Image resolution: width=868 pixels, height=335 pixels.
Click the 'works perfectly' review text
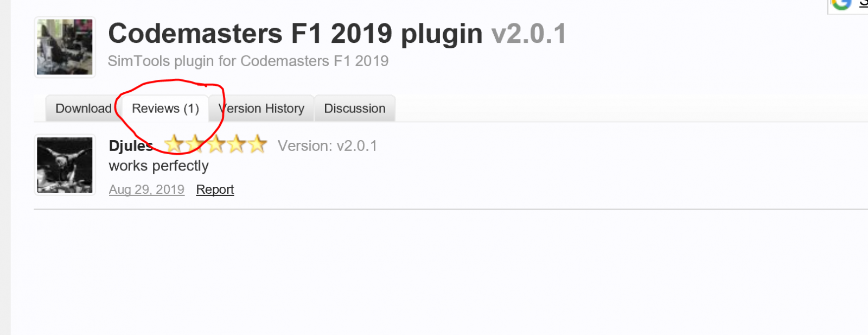click(158, 166)
